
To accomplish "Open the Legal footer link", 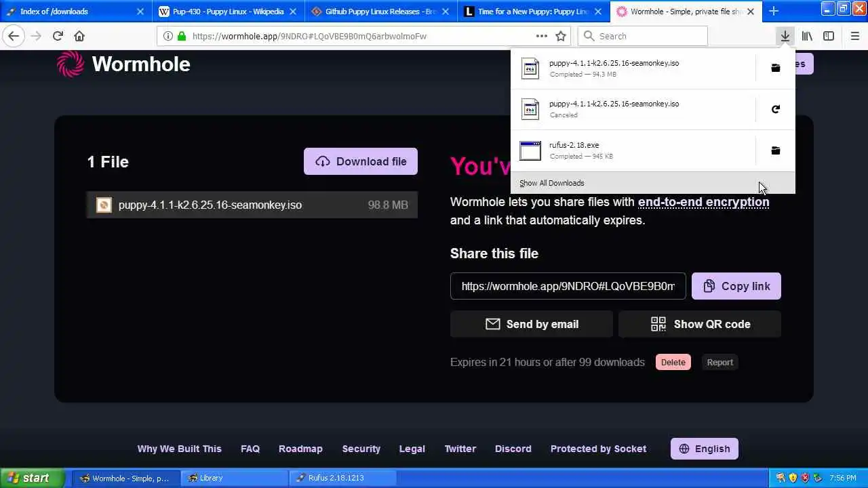I will click(x=412, y=449).
